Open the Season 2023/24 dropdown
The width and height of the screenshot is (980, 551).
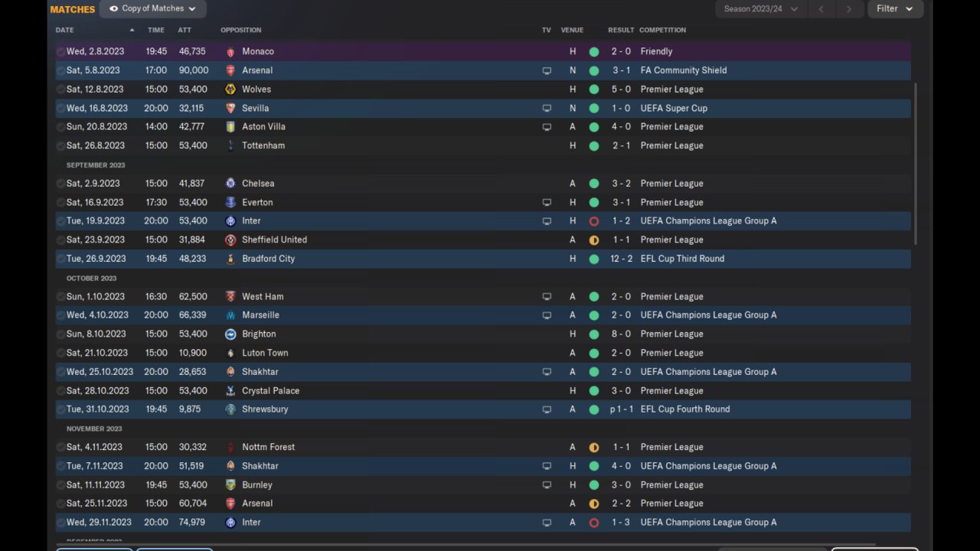761,9
